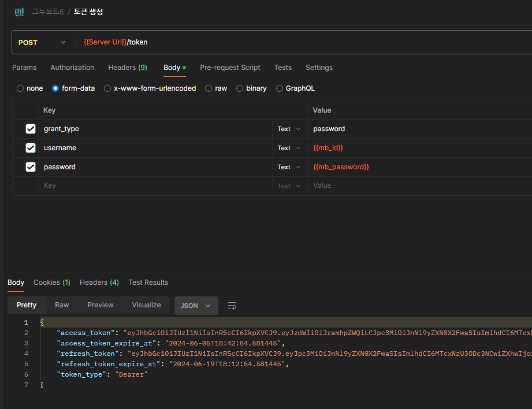Uncheck the grant_type row checkbox
532x409 pixels.
(x=31, y=129)
